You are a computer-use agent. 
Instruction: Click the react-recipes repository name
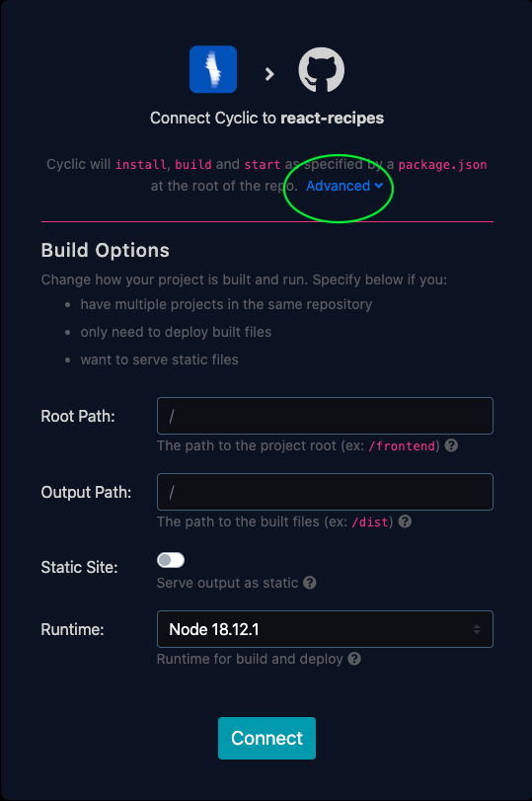click(x=333, y=118)
